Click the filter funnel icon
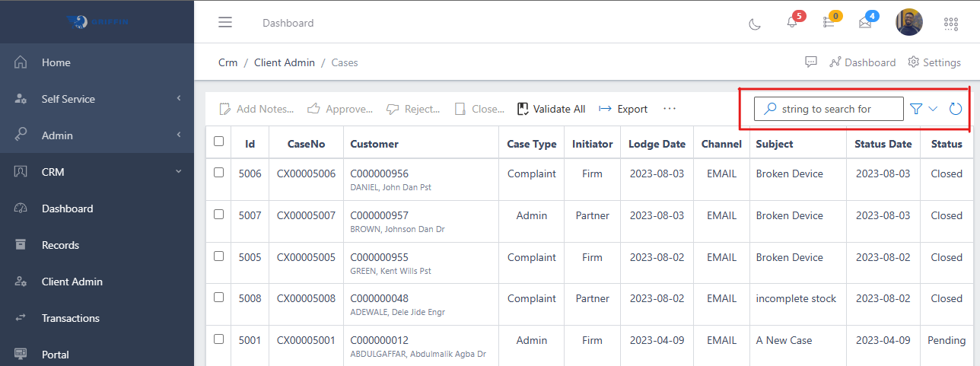980x366 pixels. tap(916, 109)
